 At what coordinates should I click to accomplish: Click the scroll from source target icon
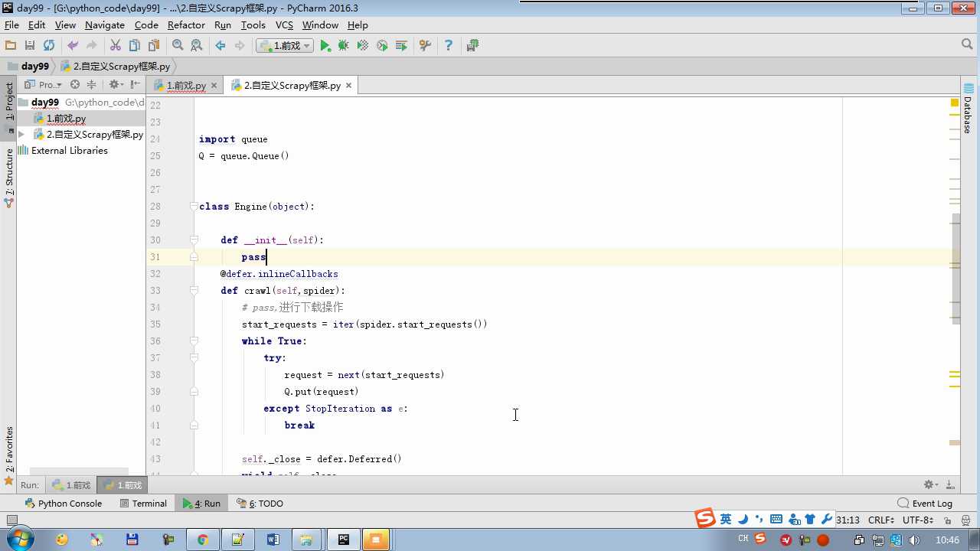tap(75, 85)
